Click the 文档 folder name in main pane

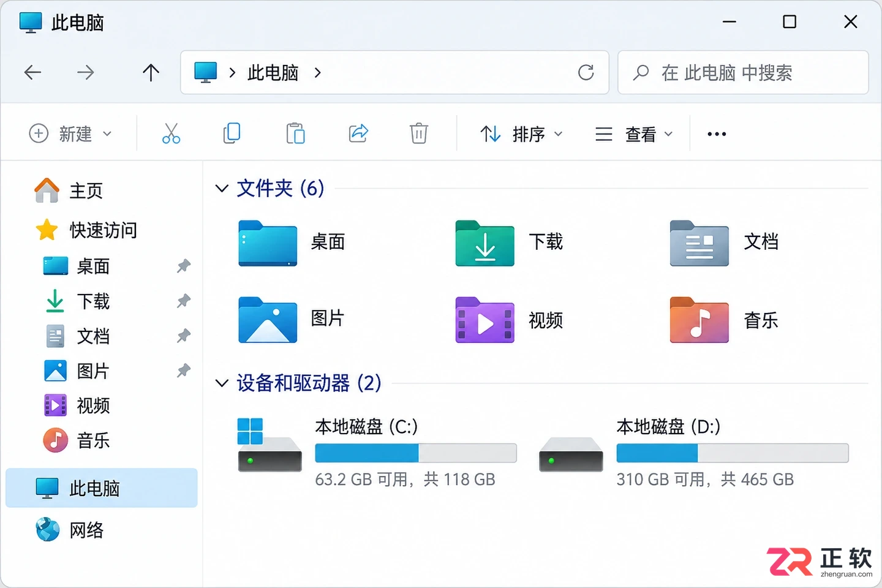click(x=761, y=242)
